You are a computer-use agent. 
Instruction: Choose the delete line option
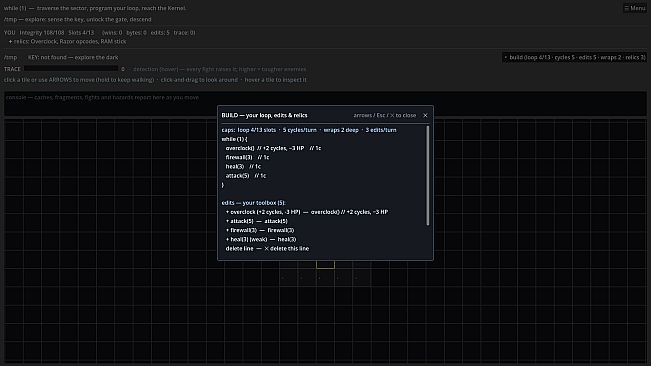[267, 249]
